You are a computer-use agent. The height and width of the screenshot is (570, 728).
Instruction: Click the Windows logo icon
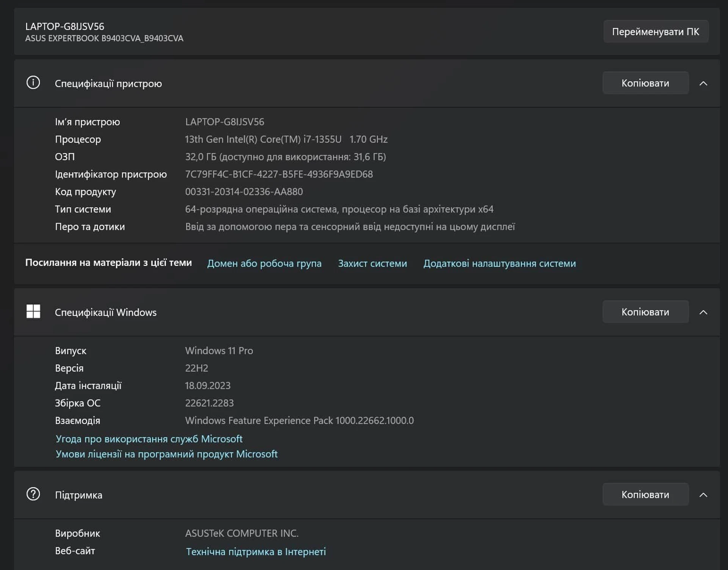[33, 312]
